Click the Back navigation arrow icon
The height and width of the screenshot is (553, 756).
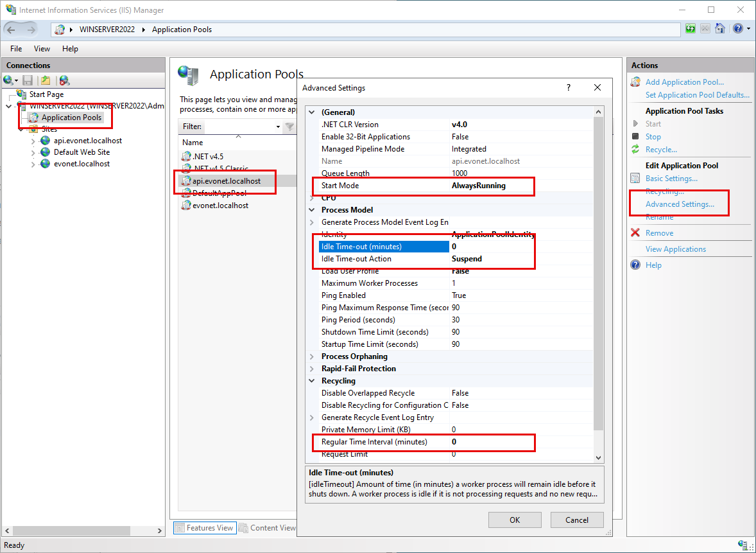(12, 30)
